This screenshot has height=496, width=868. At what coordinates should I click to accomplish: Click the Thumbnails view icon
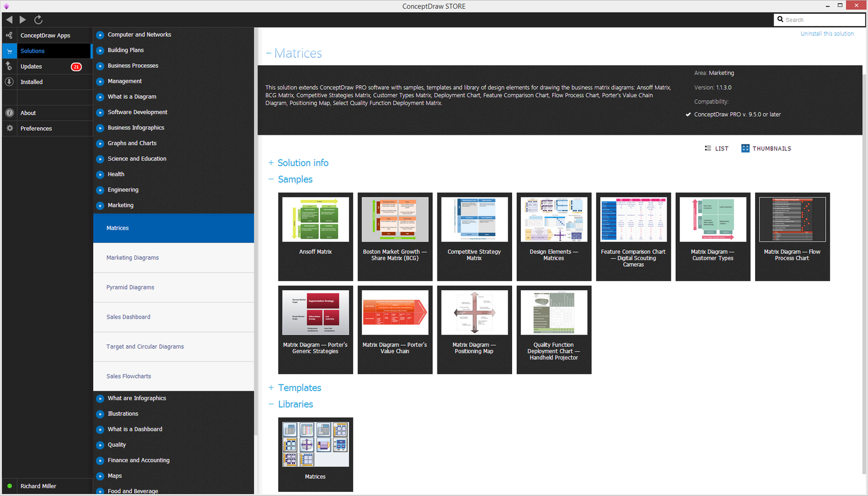click(745, 149)
